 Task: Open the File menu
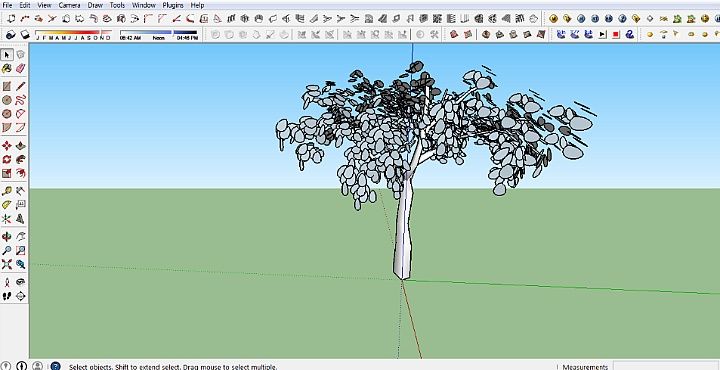tap(7, 5)
